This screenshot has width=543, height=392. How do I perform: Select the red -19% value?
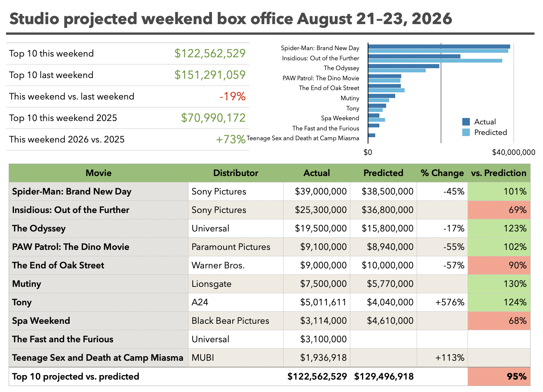(x=233, y=96)
